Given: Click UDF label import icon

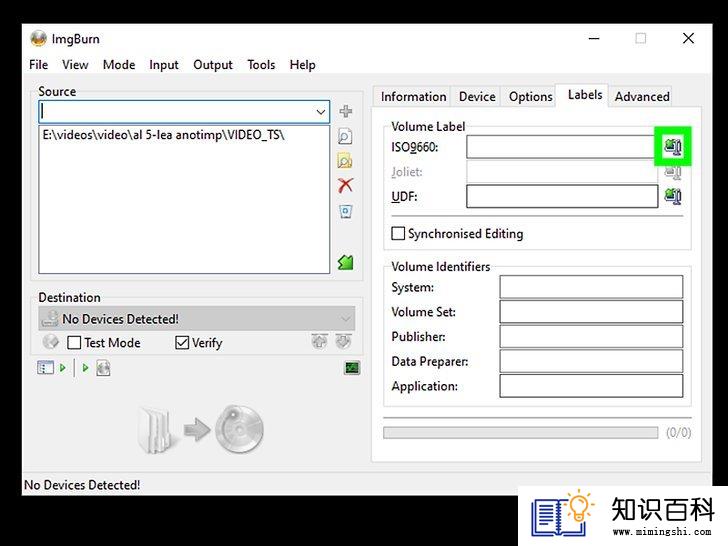Looking at the screenshot, I should [673, 196].
